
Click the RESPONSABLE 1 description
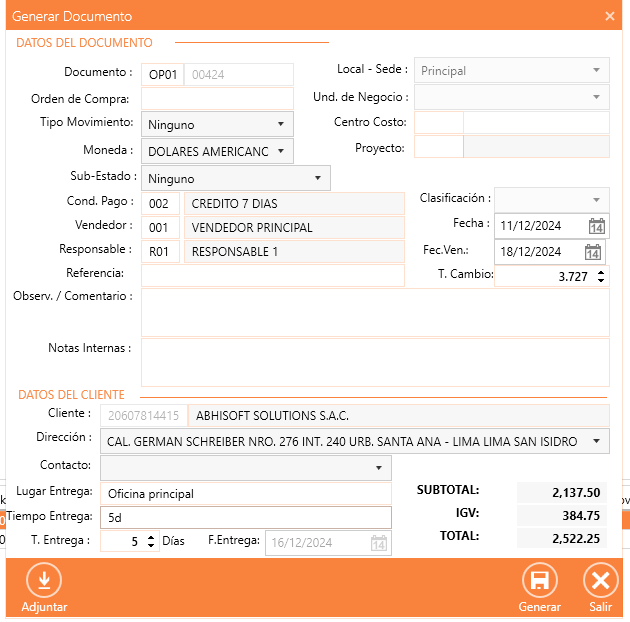295,252
